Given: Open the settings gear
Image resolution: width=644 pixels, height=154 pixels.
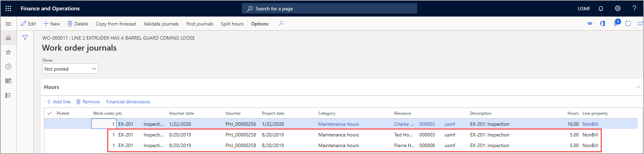Looking at the screenshot, I should tap(618, 9).
